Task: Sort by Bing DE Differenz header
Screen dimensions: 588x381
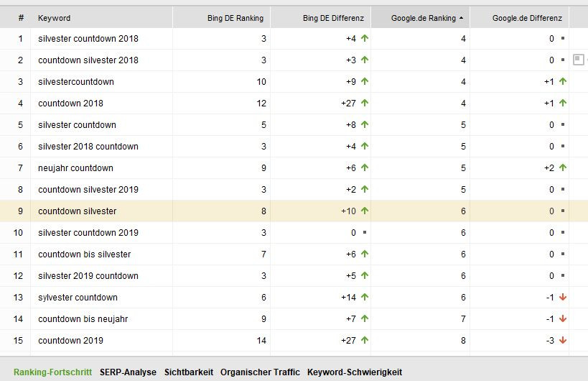Action: point(333,18)
